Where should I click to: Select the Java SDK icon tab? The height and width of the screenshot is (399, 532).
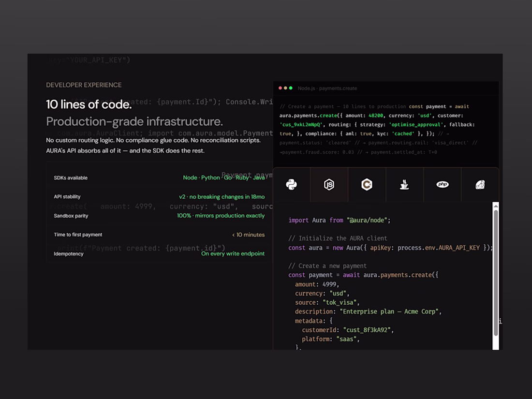(404, 185)
